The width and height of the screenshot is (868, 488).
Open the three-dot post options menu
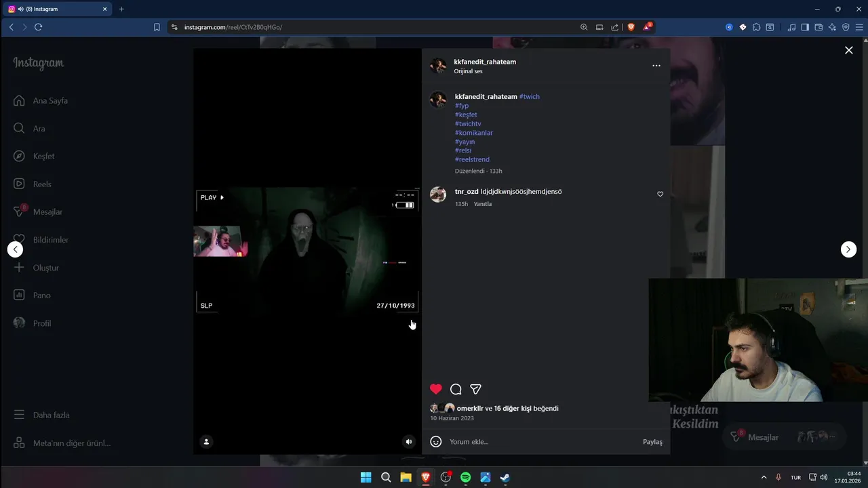[656, 66]
